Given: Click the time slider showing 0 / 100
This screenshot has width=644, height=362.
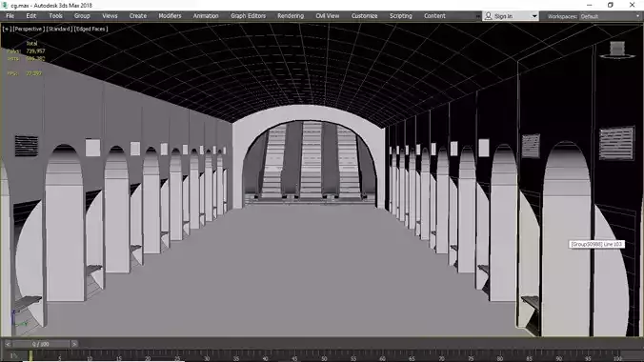Looking at the screenshot, I should point(41,344).
